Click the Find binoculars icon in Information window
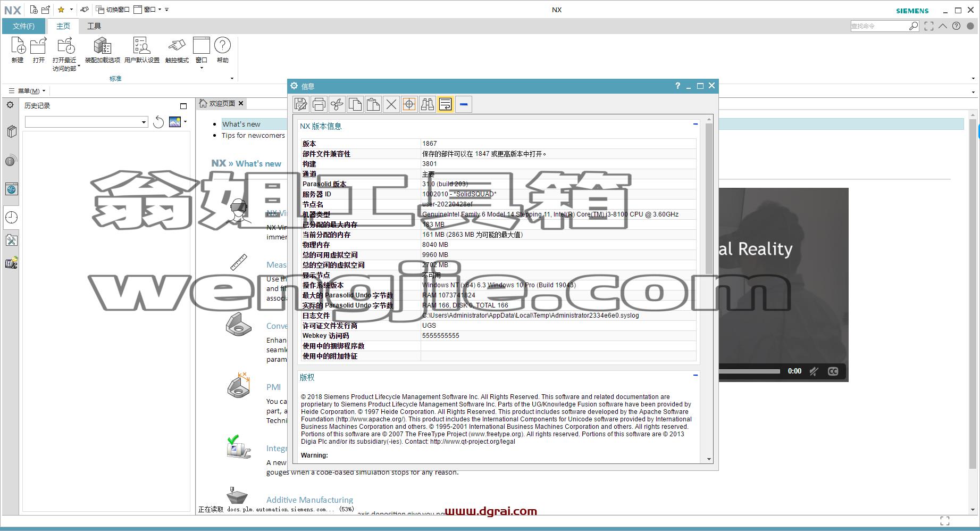 pos(428,104)
